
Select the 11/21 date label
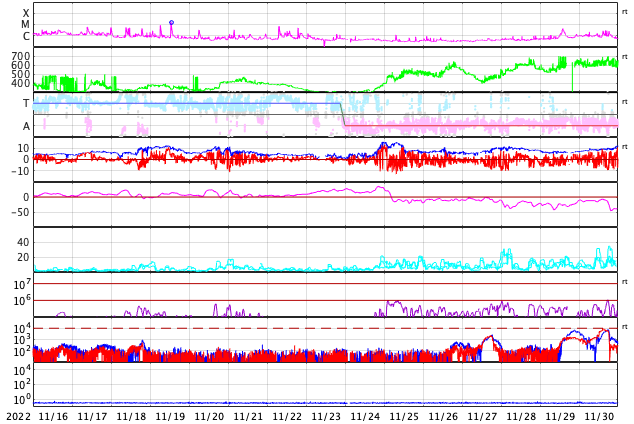click(248, 417)
